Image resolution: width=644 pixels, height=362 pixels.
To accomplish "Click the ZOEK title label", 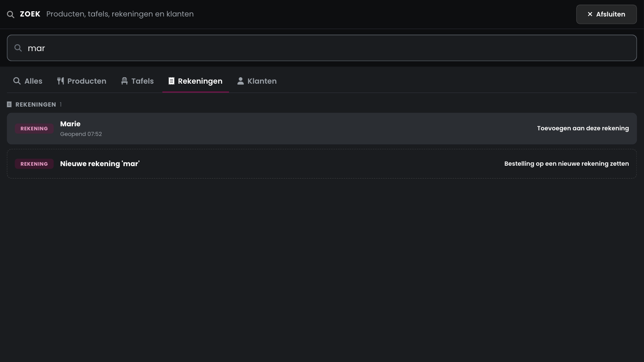I will point(30,14).
